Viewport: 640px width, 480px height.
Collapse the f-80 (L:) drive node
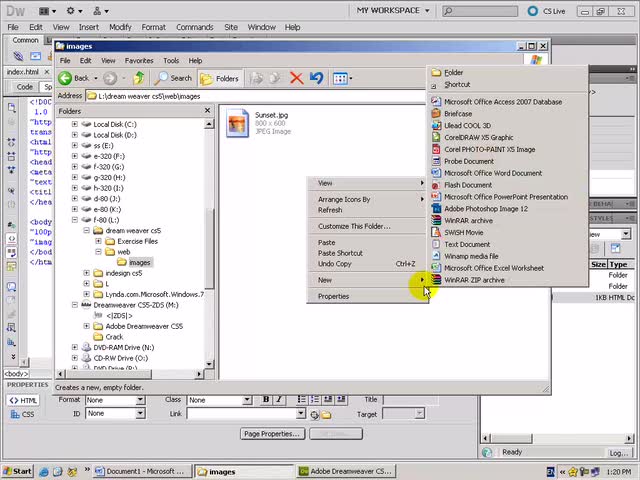pos(75,220)
